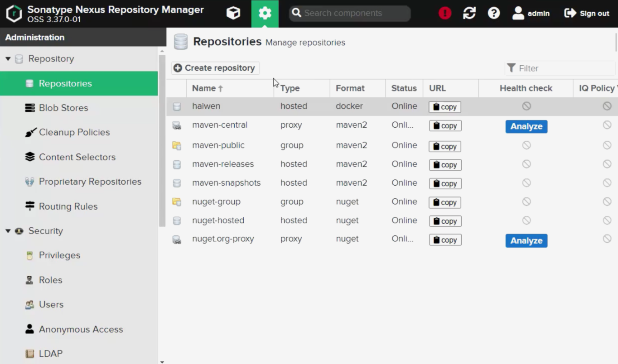Click the Routing Rules signpost icon
Screen dimensions: 618x364
tap(30, 206)
